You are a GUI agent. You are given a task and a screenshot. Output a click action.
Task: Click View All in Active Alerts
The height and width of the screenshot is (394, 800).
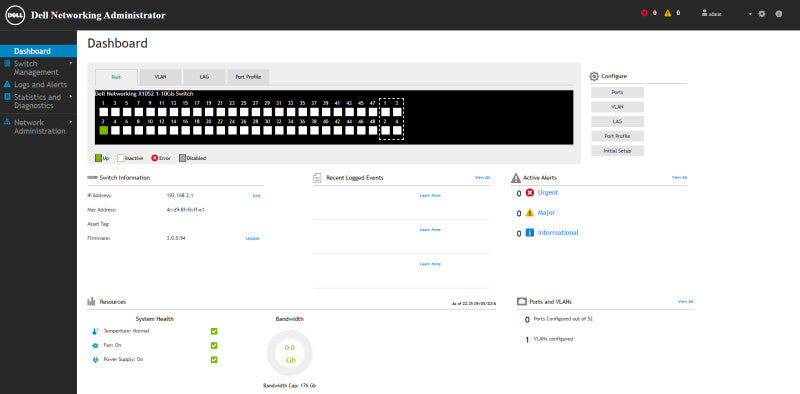coord(679,178)
